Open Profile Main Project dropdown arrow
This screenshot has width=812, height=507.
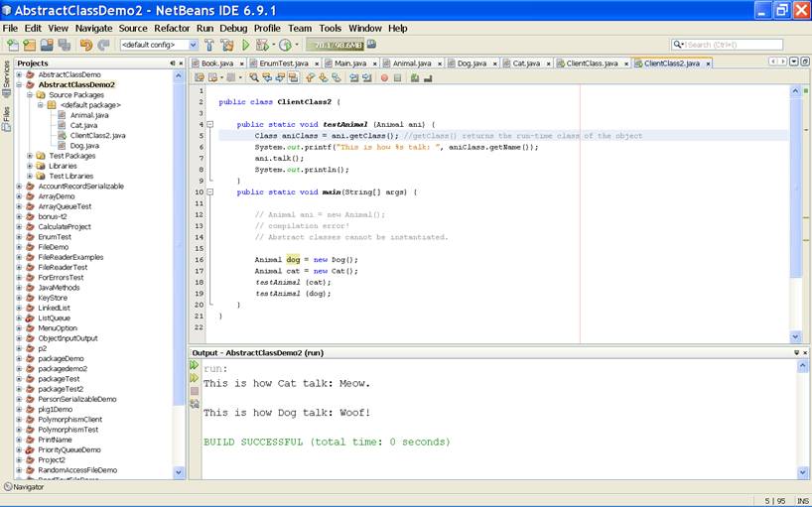296,45
